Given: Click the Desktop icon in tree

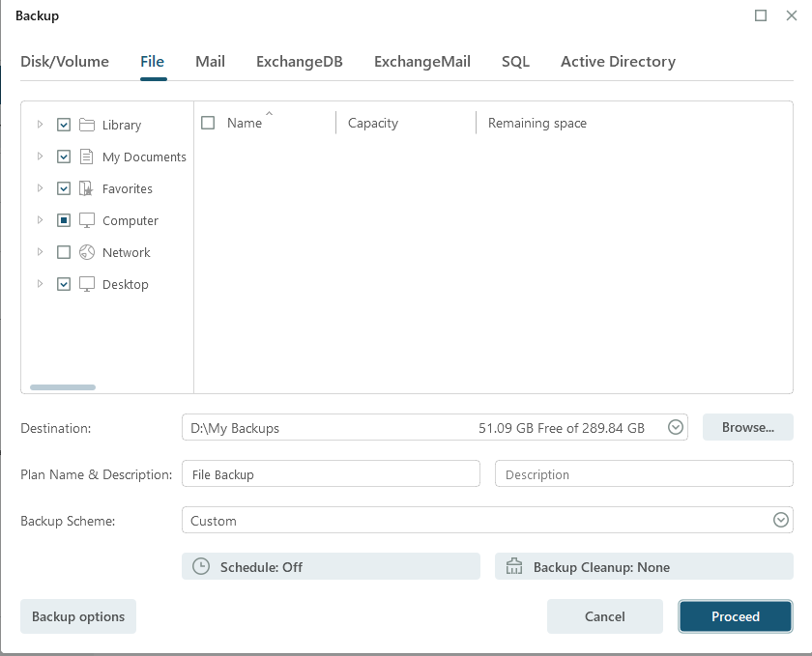Looking at the screenshot, I should coord(86,284).
